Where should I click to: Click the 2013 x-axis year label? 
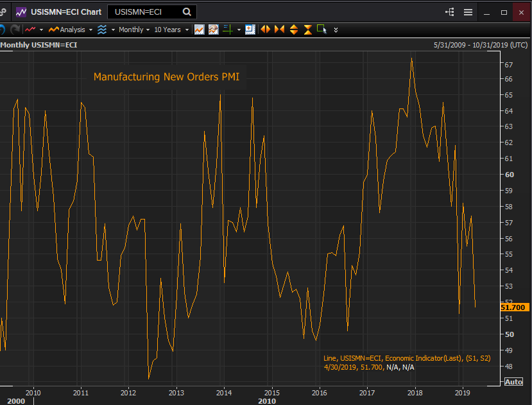(x=176, y=393)
